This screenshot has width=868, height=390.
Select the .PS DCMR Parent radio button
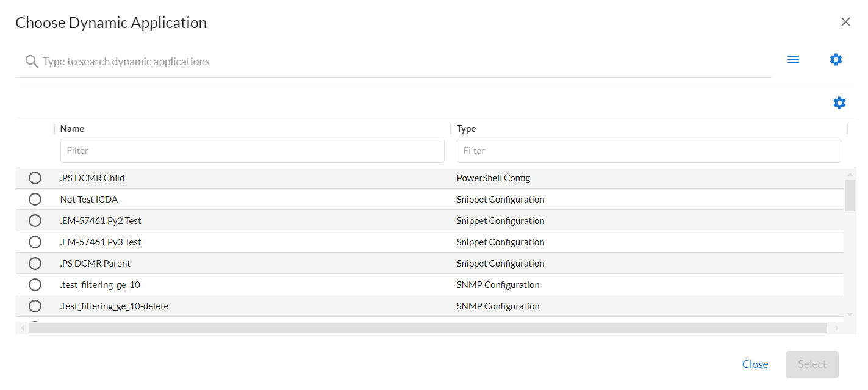(35, 264)
